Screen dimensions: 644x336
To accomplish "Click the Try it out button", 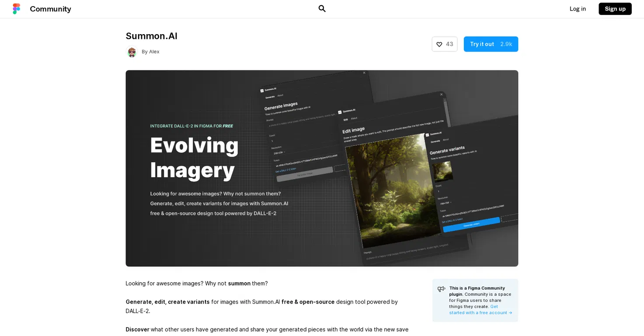I will (491, 44).
